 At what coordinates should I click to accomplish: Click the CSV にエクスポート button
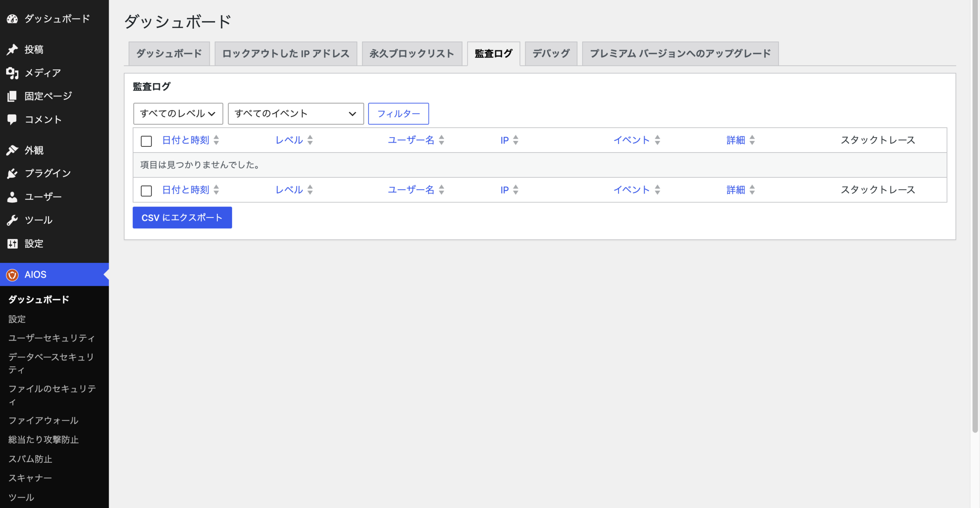point(182,218)
